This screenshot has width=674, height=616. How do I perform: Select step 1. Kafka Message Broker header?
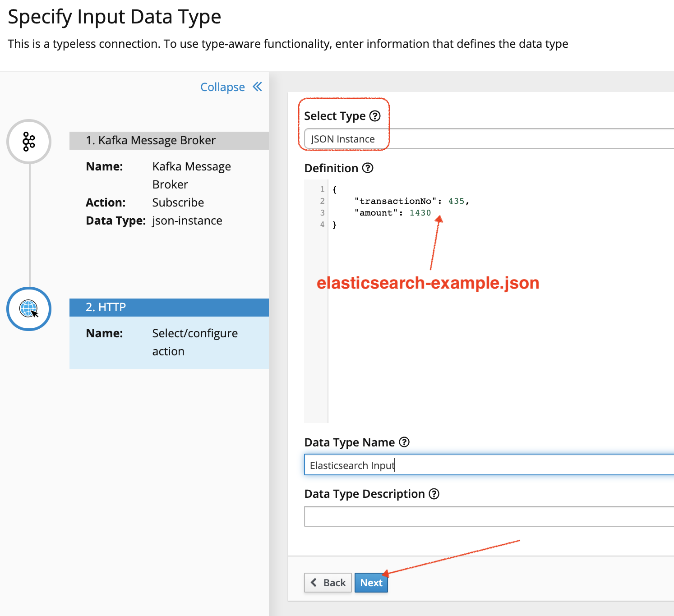tap(169, 140)
